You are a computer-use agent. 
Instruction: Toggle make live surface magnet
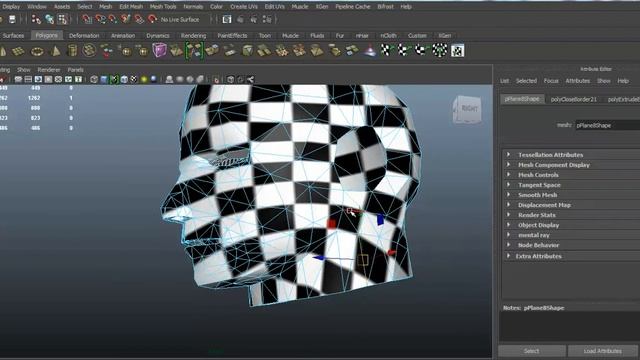pos(152,19)
